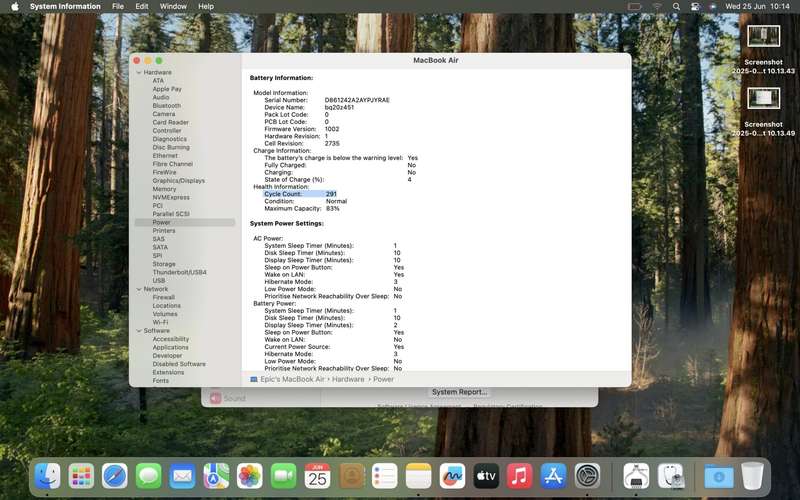
Task: Open the File menu
Action: click(118, 6)
